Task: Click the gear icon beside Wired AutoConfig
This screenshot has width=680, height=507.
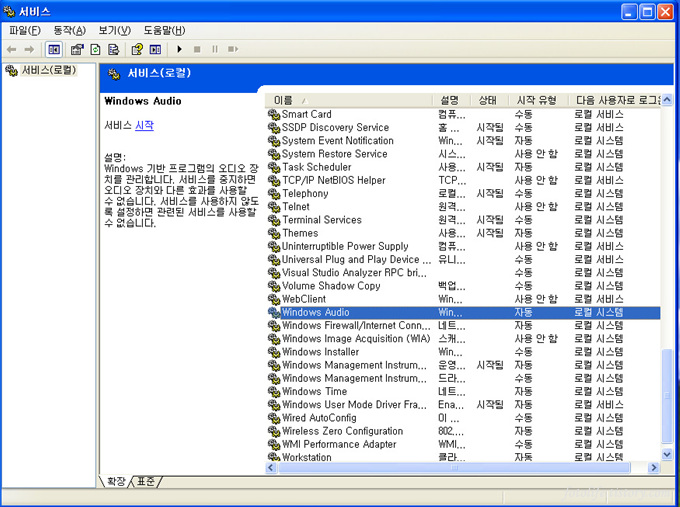Action: coord(274,418)
